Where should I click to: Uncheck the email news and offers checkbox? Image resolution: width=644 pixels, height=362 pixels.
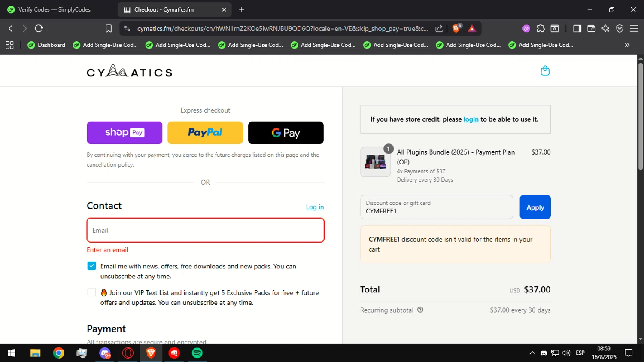pos(91,266)
